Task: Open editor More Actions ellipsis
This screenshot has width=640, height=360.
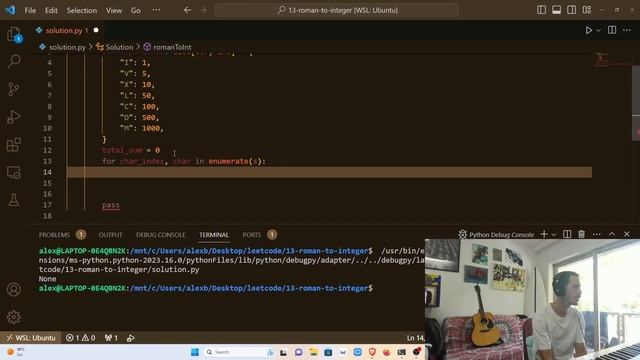Action: click(627, 30)
